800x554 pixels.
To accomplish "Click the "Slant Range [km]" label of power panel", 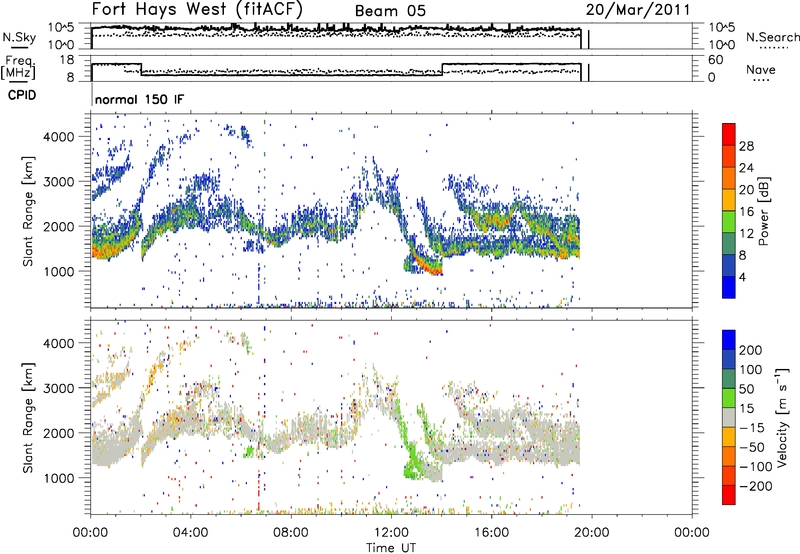I will tap(28, 211).
